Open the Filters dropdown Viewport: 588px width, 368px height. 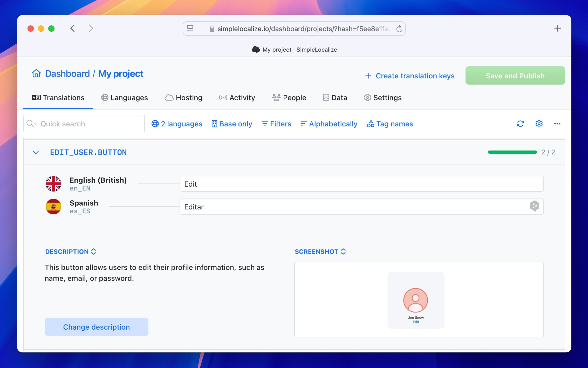(x=276, y=124)
